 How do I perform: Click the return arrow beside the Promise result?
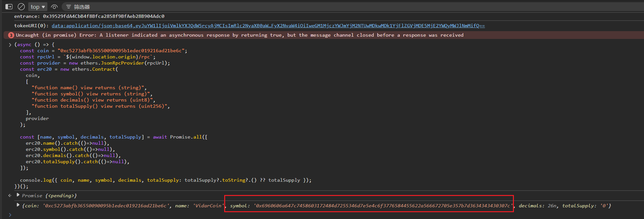coord(10,195)
